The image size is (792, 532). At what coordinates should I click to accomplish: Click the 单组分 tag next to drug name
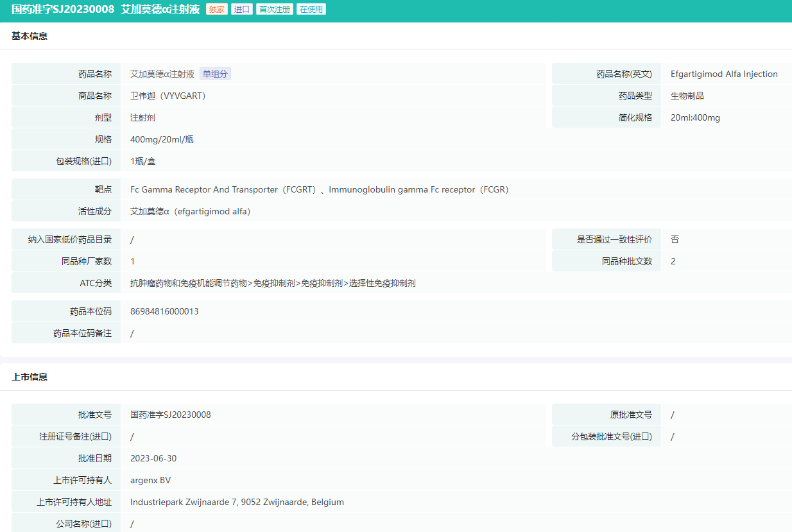(215, 73)
